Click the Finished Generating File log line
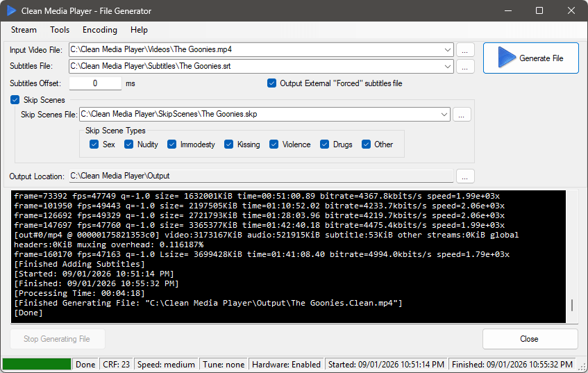The height and width of the screenshot is (373, 588). pos(208,303)
